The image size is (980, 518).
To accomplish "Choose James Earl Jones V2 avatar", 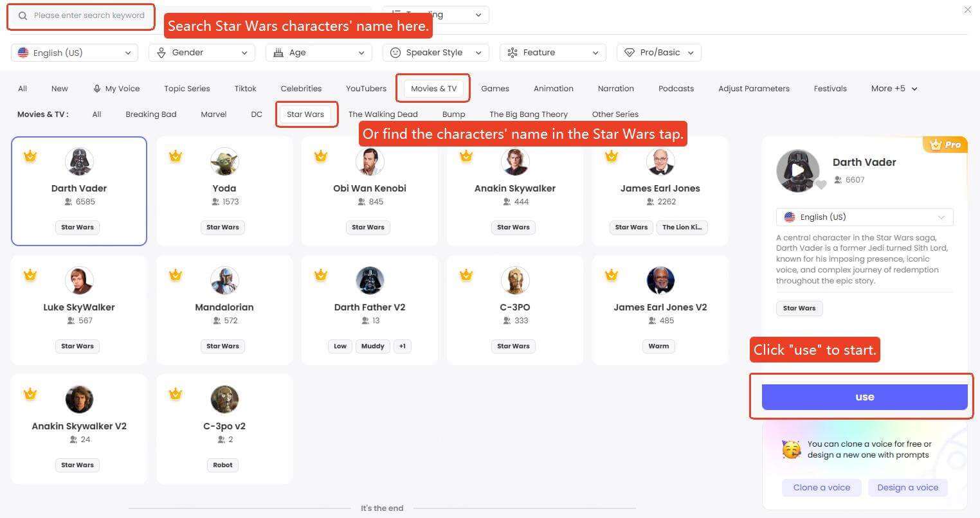I will [660, 280].
